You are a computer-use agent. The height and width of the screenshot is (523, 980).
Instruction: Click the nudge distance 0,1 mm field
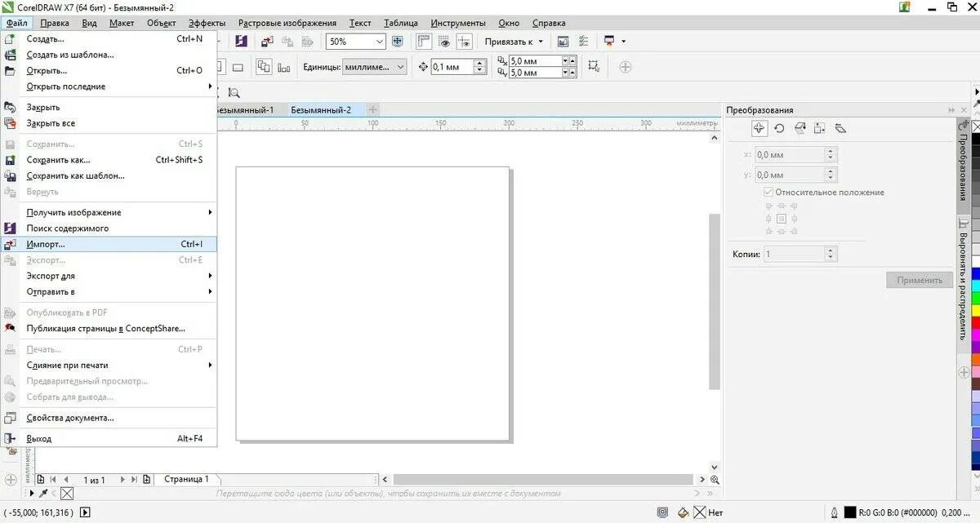click(452, 67)
